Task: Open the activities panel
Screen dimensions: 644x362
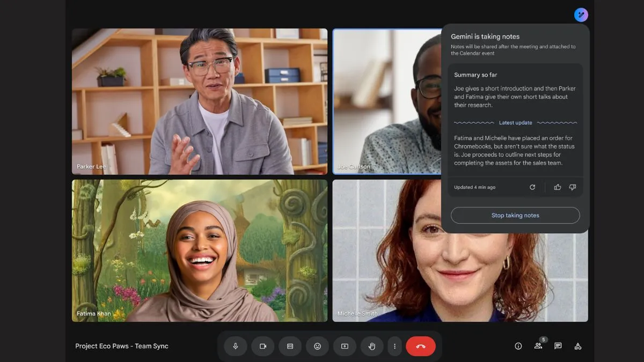Action: click(x=577, y=346)
